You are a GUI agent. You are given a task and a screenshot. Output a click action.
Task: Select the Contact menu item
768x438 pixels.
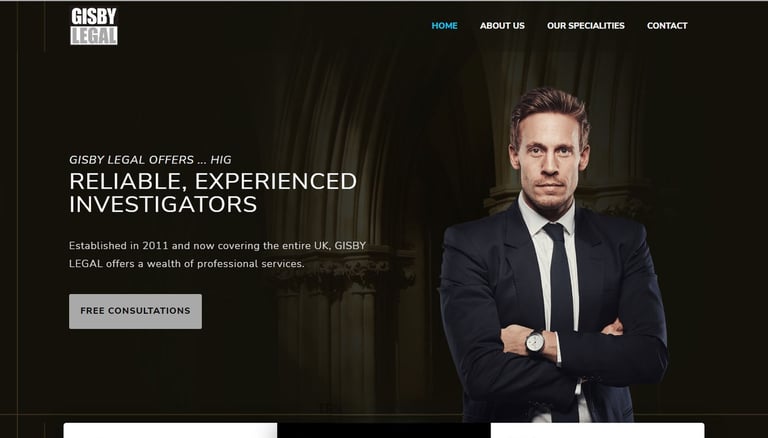667,25
